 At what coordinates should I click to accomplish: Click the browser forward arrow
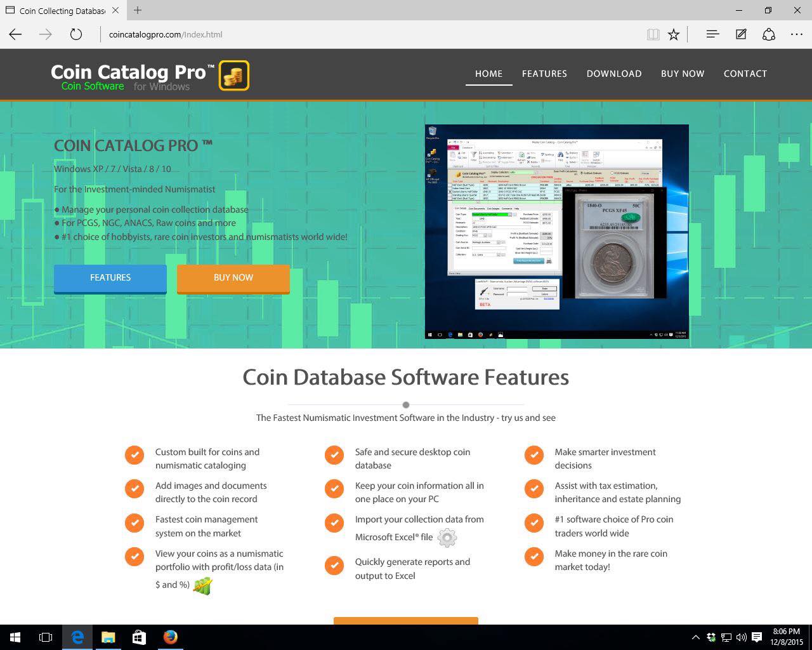click(46, 34)
